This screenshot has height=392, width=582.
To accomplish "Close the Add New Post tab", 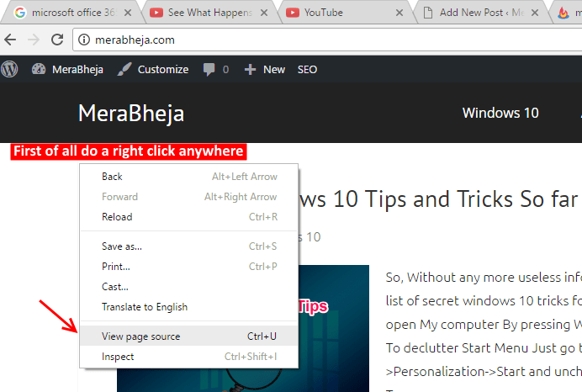I will coord(535,13).
